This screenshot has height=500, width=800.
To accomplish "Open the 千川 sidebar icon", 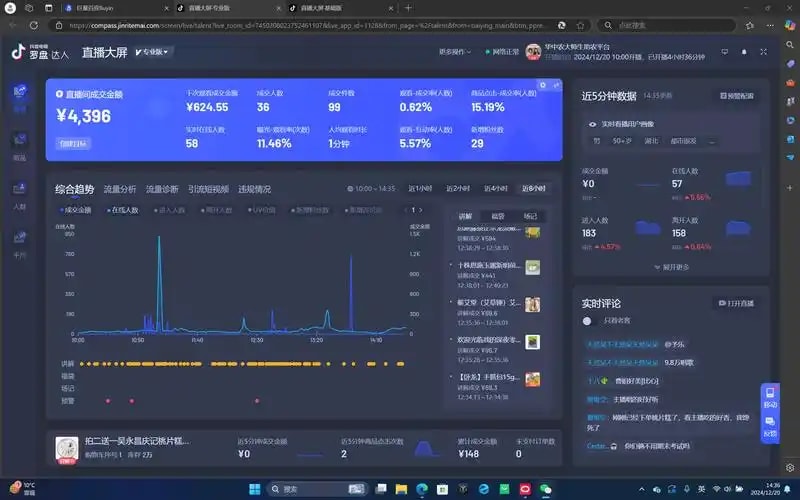I will coord(19,237).
